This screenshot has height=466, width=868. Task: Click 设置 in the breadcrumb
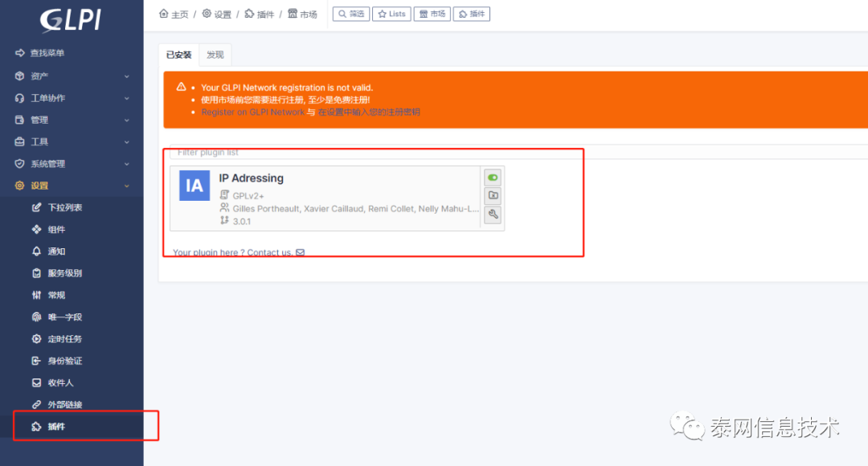(216, 14)
